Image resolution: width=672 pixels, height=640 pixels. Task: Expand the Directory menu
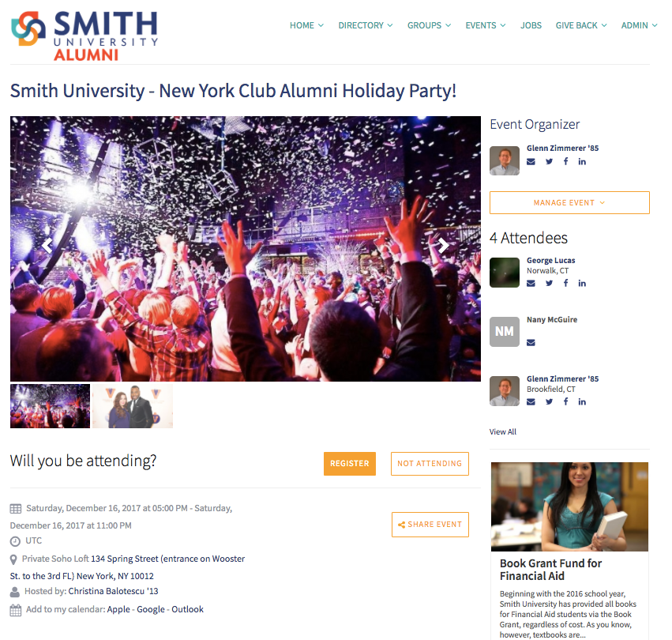(365, 25)
